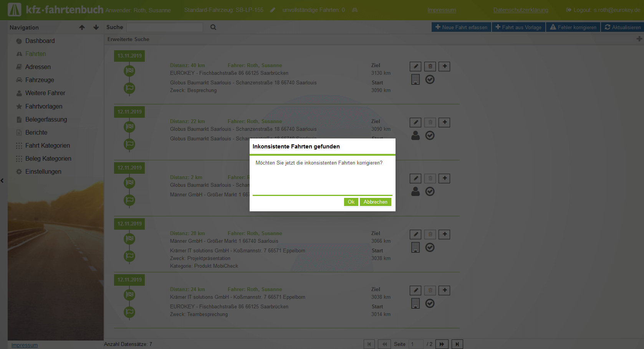
Task: Open Impressum link in header
Action: click(x=442, y=10)
